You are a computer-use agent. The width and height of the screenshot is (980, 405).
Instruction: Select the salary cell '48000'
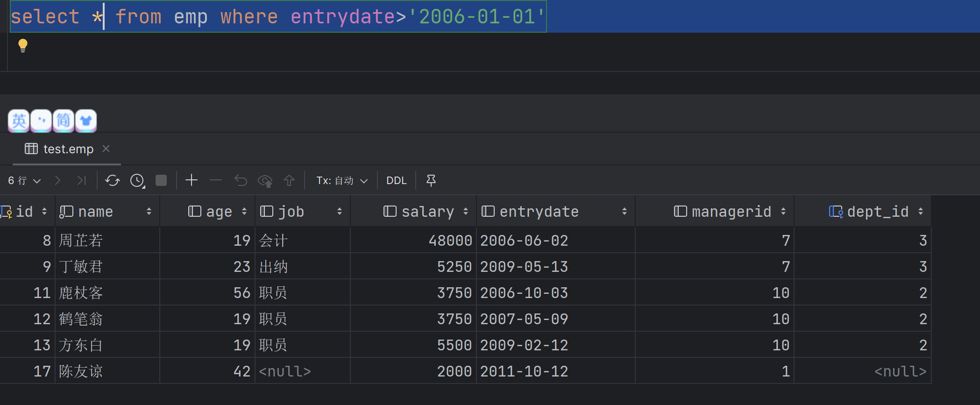click(413, 240)
